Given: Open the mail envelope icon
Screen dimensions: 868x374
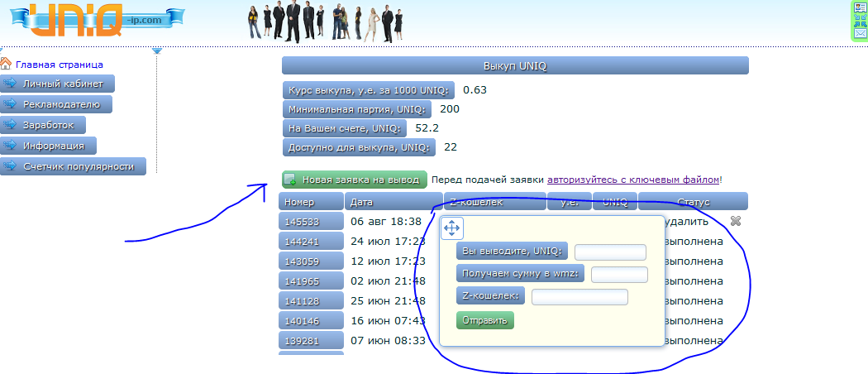Looking at the screenshot, I should [x=860, y=33].
